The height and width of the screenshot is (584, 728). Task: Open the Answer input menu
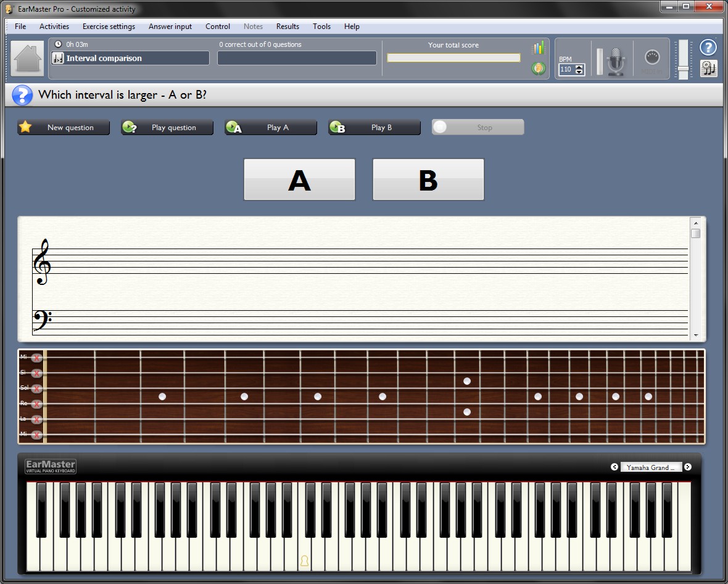[x=170, y=27]
